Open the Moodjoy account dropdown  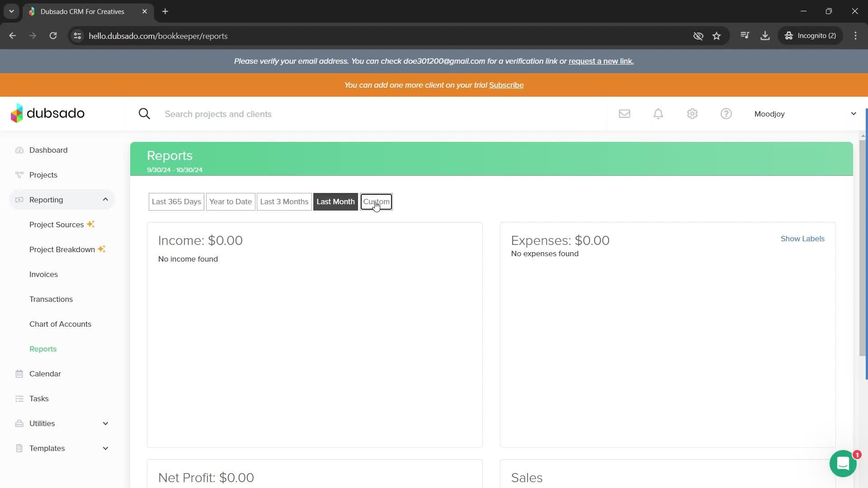point(805,114)
